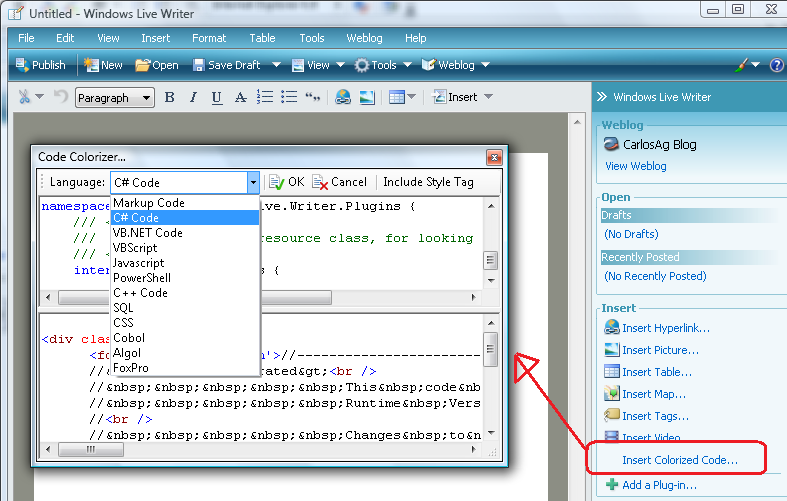The image size is (787, 501).
Task: Select FoxPro from language list
Action: coord(185,368)
